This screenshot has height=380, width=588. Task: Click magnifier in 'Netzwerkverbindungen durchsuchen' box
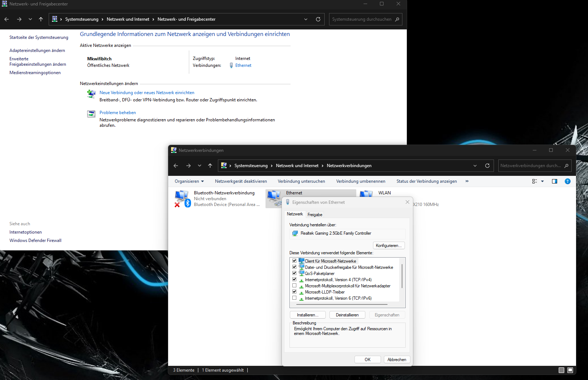pyautogui.click(x=566, y=166)
